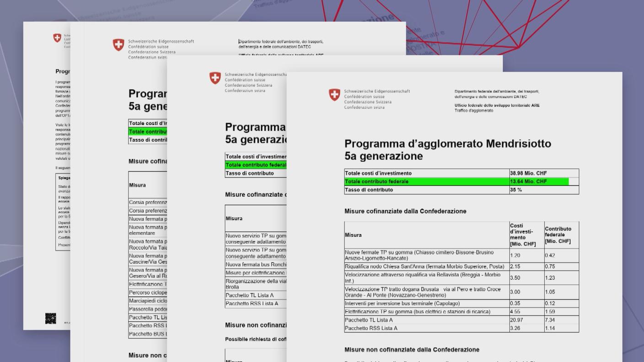Click 'Schweizerische Eidgenossenschaft' on the Mendrisiotto document
This screenshot has width=644, height=362.
click(x=377, y=91)
